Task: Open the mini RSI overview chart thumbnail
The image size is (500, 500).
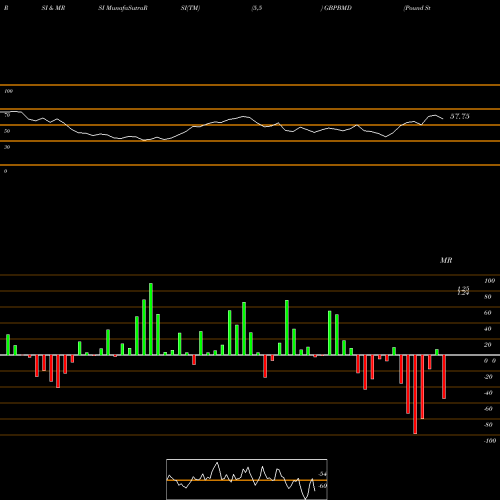Action: (x=247, y=479)
